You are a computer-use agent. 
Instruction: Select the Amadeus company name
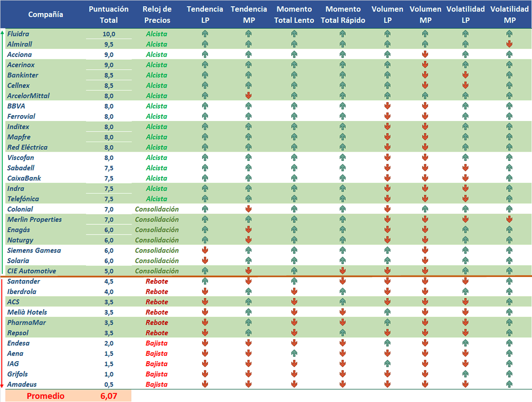22,384
